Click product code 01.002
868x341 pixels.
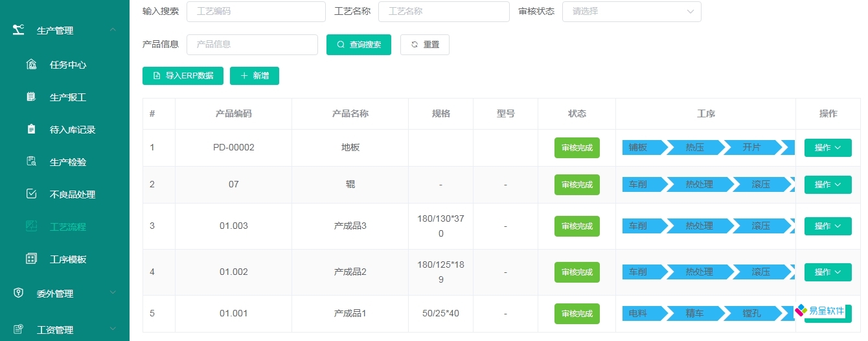pyautogui.click(x=234, y=272)
